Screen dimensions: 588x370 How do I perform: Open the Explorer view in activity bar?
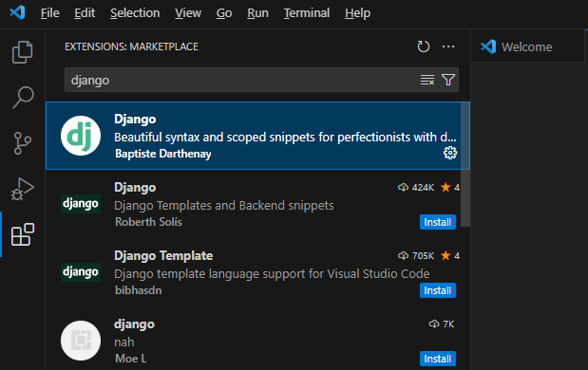pyautogui.click(x=23, y=52)
